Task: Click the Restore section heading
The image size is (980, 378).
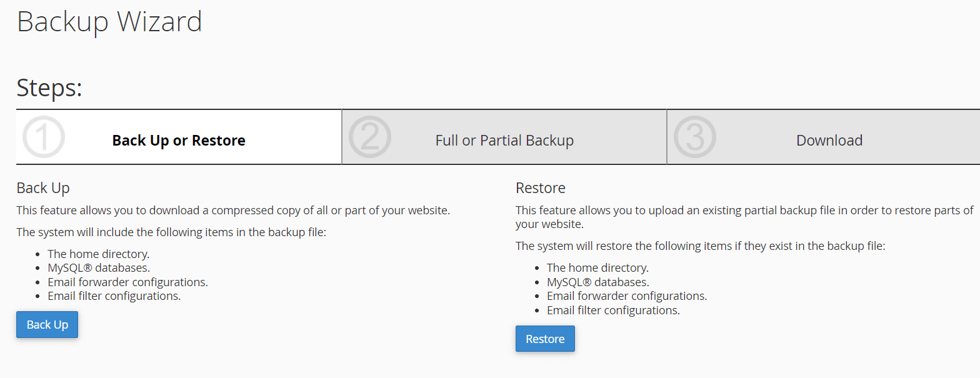Action: [539, 187]
